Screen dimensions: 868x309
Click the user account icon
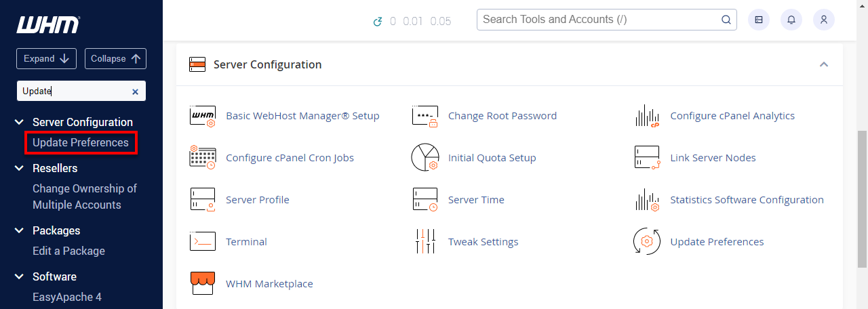click(x=823, y=20)
